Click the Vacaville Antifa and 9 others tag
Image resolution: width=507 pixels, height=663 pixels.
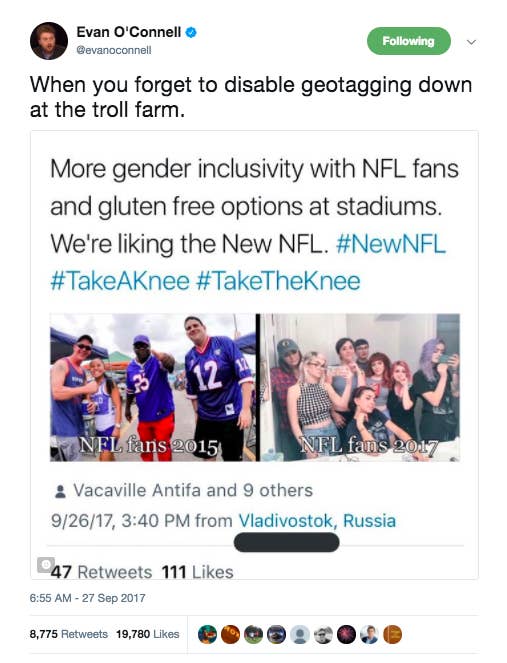point(193,490)
